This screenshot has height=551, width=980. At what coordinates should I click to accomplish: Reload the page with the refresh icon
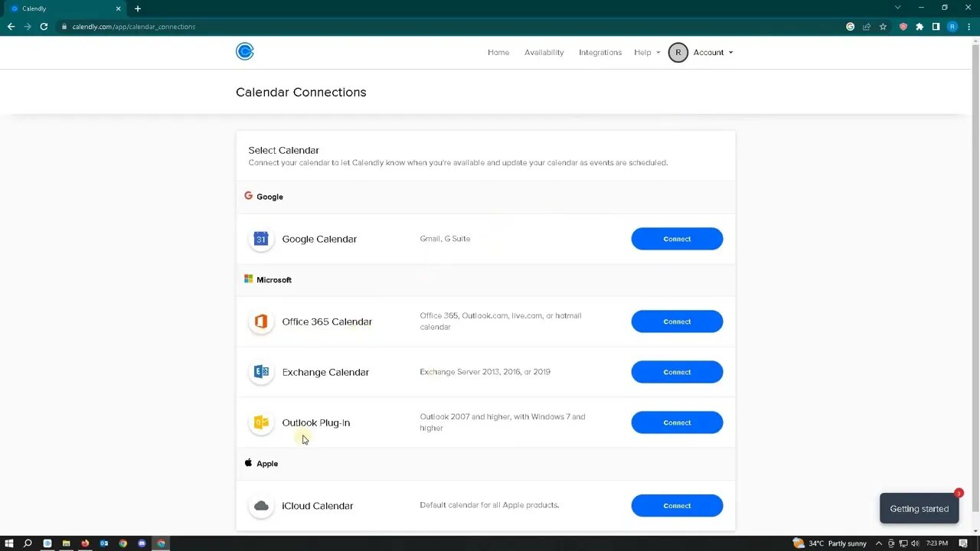[x=44, y=27]
